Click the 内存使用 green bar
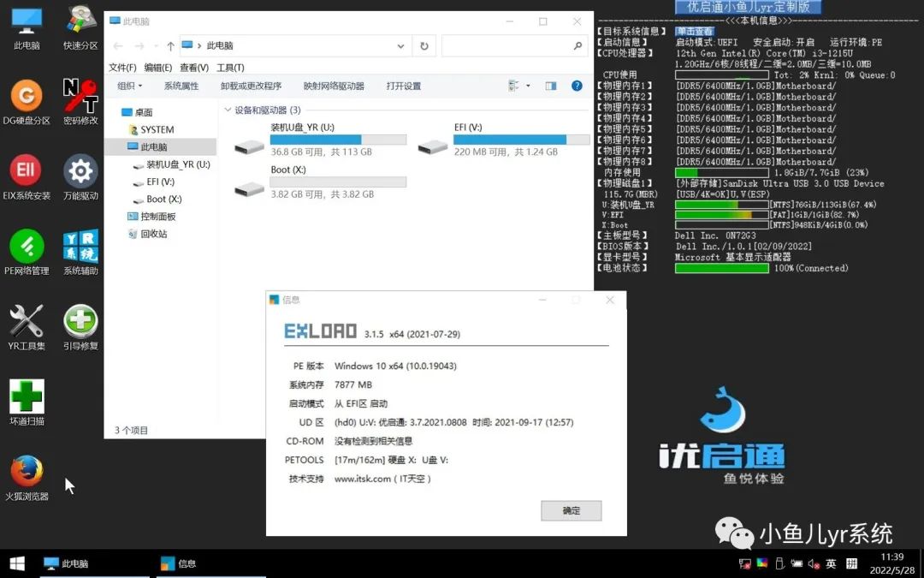The width and height of the screenshot is (924, 578). (722, 172)
